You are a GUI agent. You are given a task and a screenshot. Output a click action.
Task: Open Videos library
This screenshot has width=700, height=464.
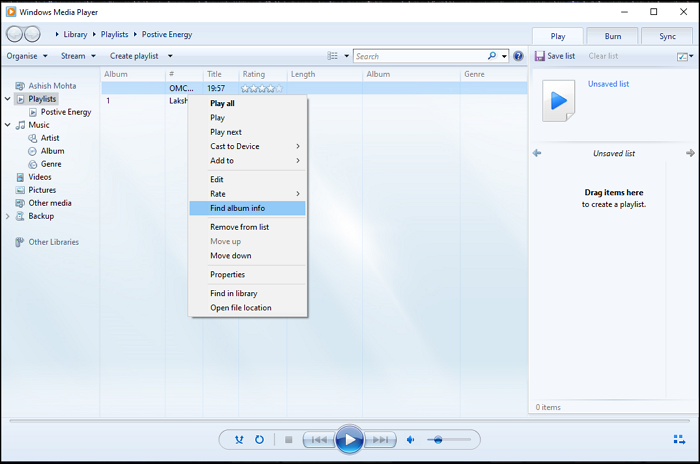pos(40,177)
